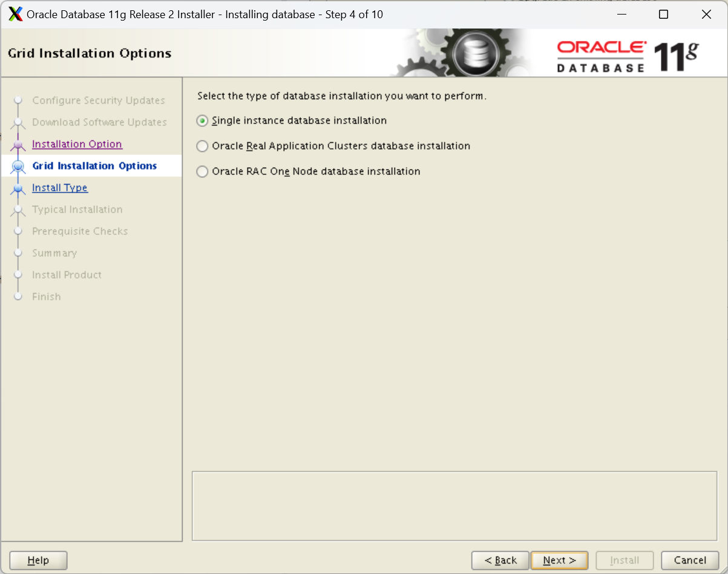728x574 pixels.
Task: Click the Configure Security Updates step text
Action: 99,101
